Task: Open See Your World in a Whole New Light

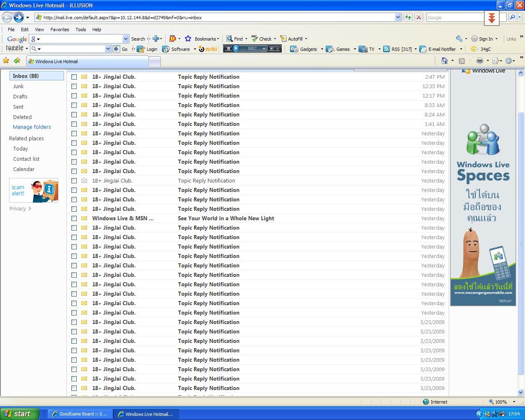Action: point(226,218)
